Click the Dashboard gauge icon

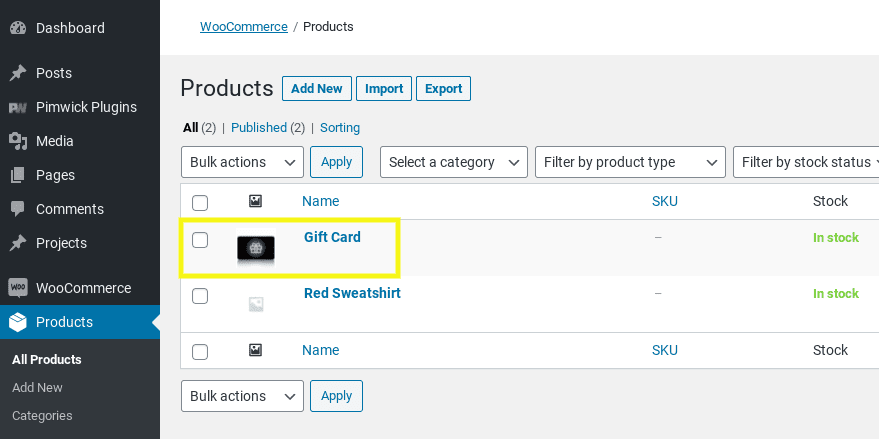[17, 28]
